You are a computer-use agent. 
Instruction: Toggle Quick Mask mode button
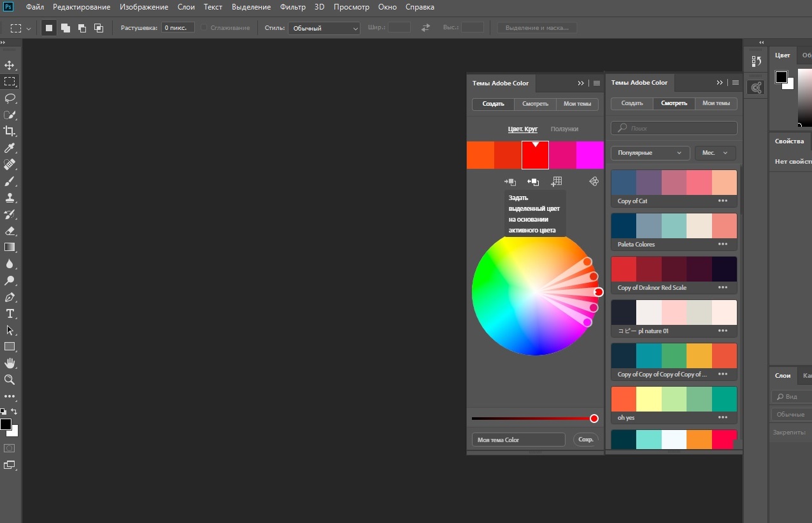click(x=10, y=448)
